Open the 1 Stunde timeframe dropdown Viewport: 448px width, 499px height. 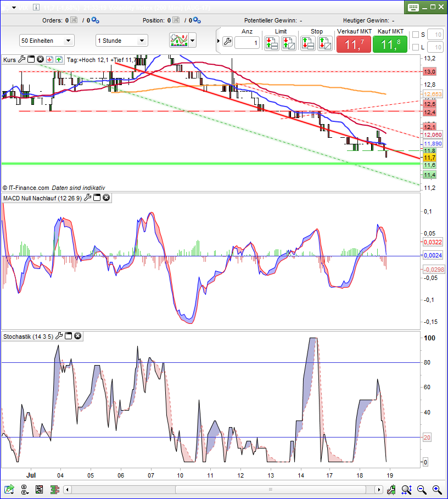tap(121, 41)
